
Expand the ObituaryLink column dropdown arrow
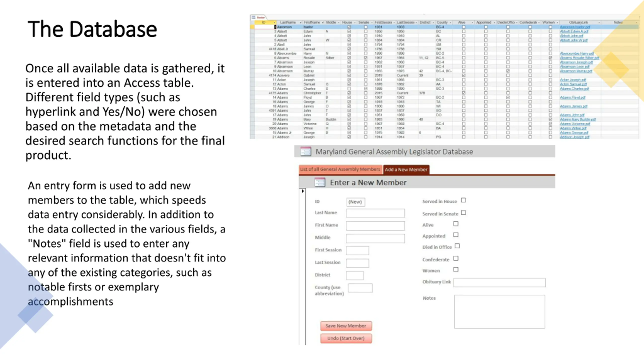pos(599,23)
